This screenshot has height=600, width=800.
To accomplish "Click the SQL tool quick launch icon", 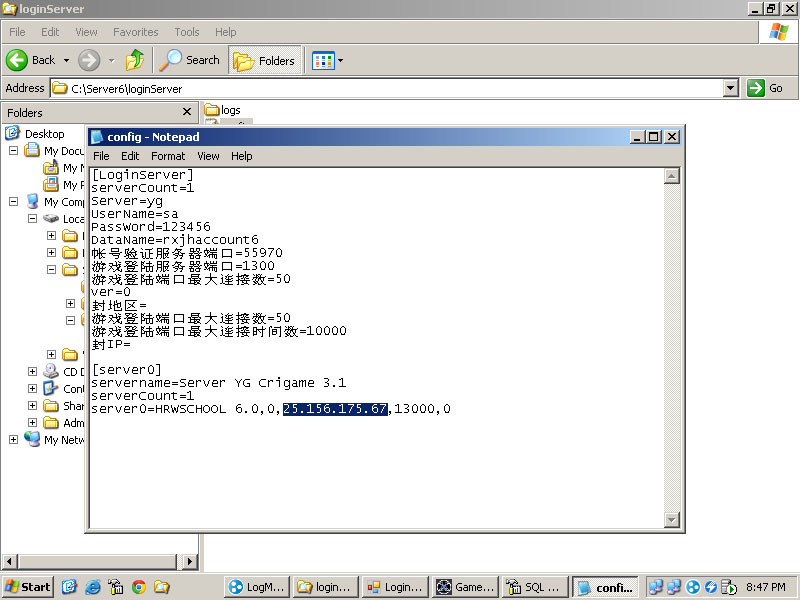I will 115,587.
